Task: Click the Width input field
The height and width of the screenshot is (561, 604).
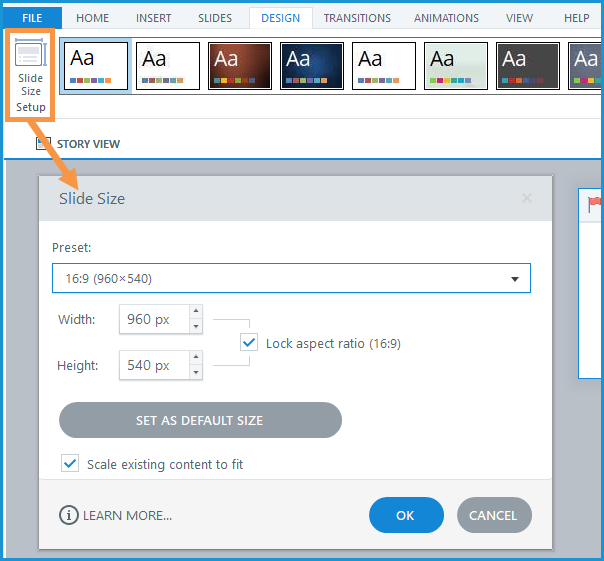Action: tap(154, 319)
